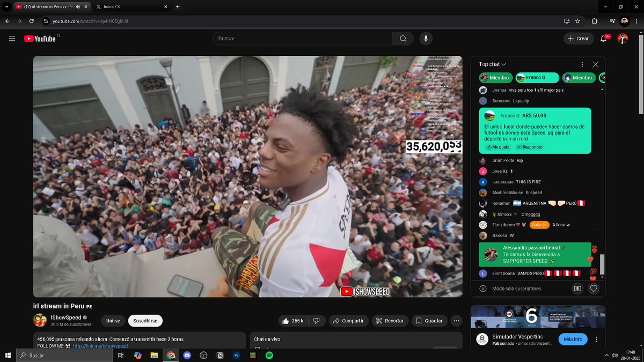Open YouTube account avatar menu

(623, 39)
